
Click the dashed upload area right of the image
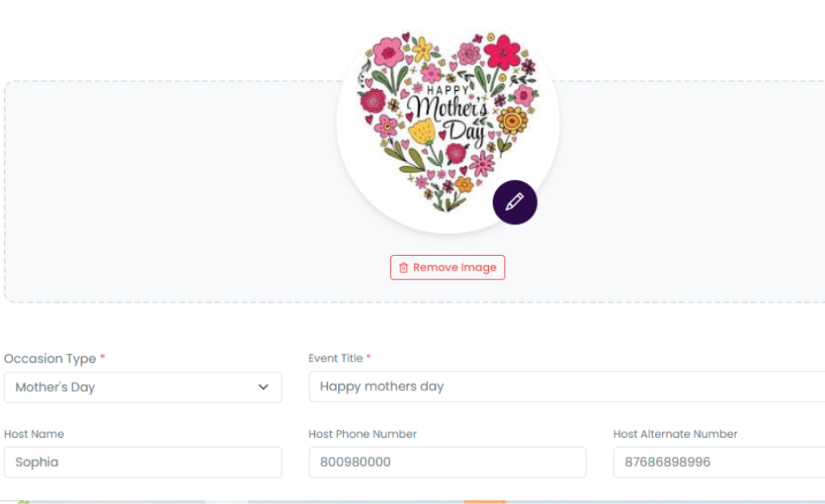tap(693, 193)
